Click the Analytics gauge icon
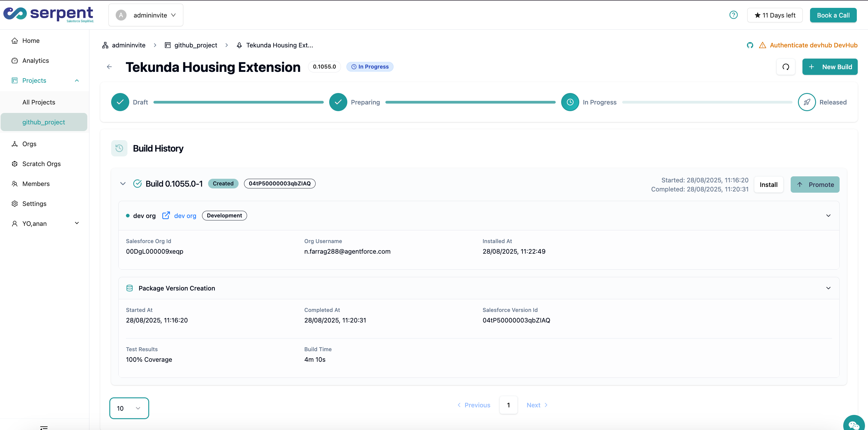 coord(14,60)
